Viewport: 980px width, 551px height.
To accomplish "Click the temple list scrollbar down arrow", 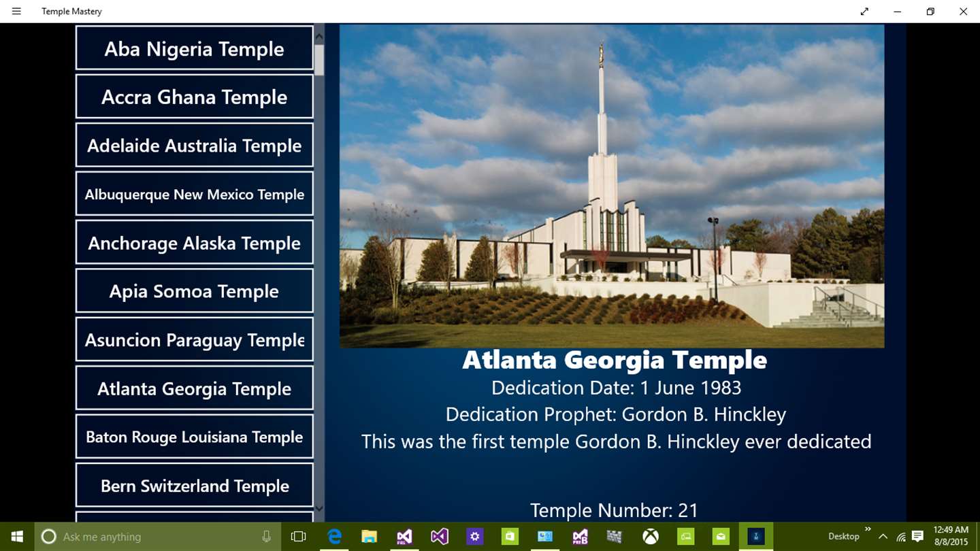I will [319, 508].
